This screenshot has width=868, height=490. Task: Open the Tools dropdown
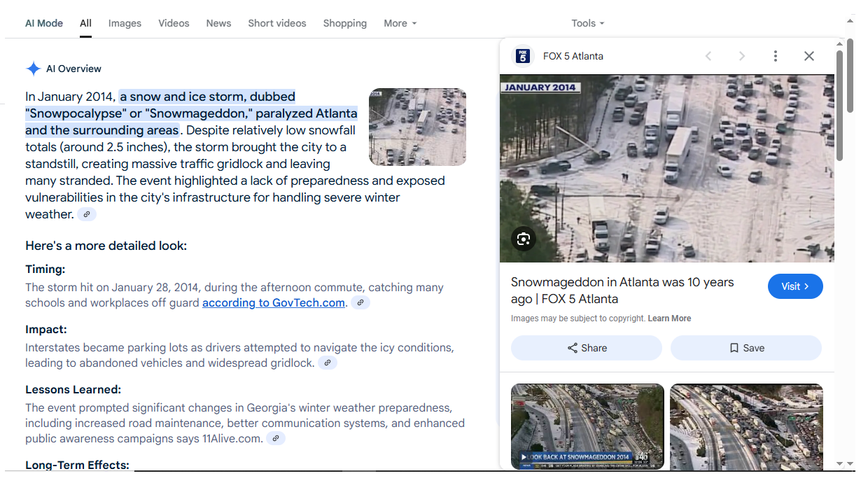pos(588,23)
